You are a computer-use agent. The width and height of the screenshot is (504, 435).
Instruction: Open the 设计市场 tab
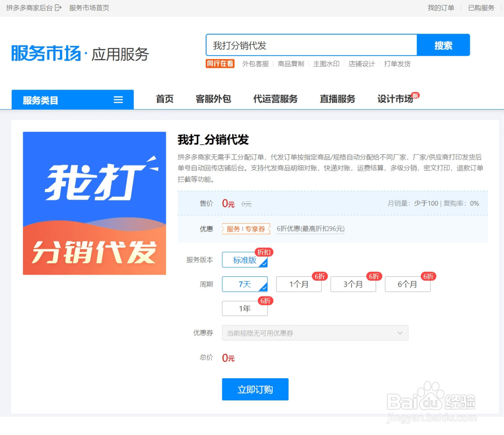[x=395, y=99]
